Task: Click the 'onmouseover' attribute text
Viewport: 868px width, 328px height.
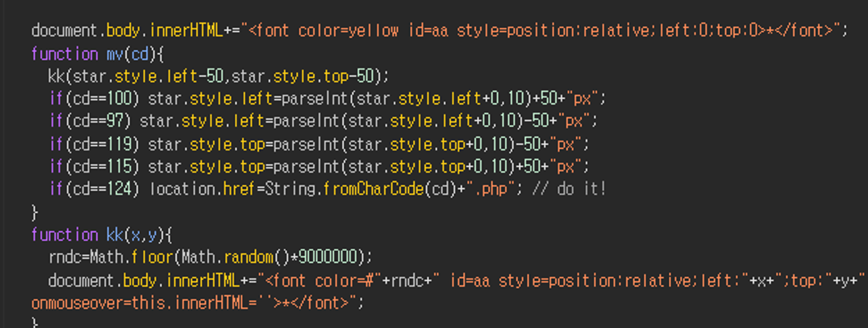Action: pos(77,302)
